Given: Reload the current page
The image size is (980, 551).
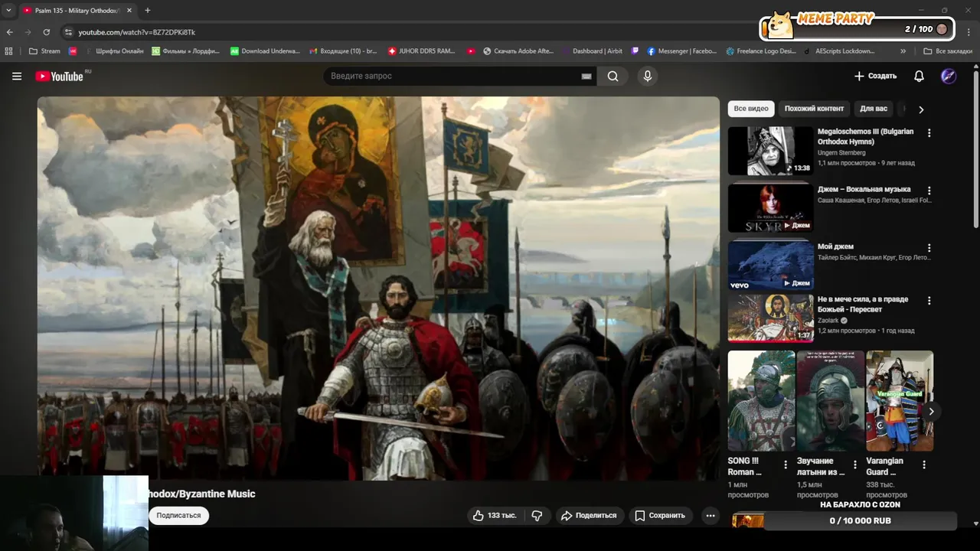Looking at the screenshot, I should point(46,32).
